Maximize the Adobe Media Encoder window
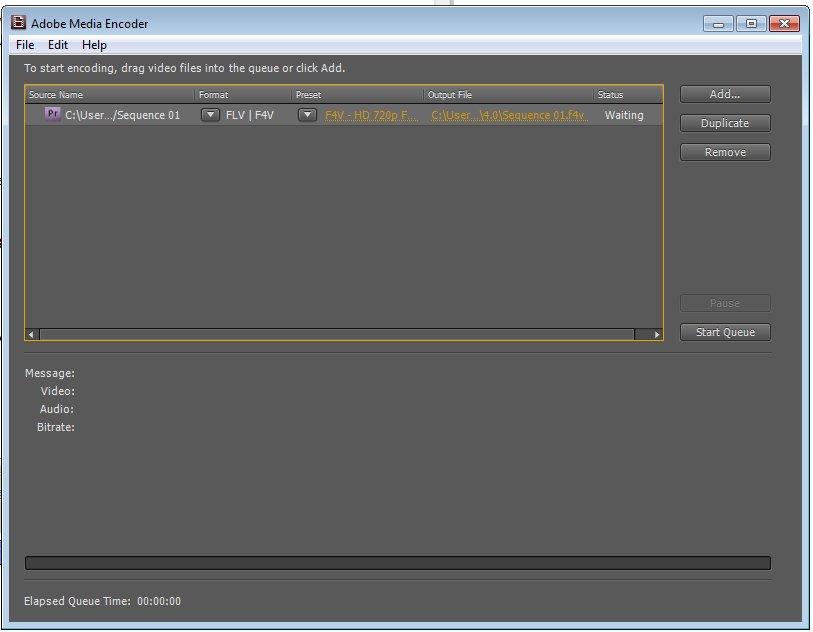 [x=751, y=24]
